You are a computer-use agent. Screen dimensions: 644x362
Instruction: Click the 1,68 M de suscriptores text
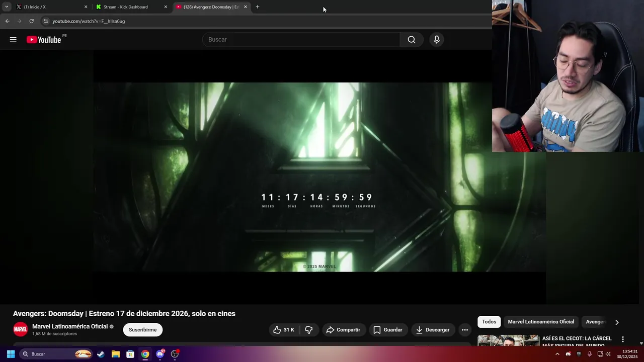[x=55, y=334]
